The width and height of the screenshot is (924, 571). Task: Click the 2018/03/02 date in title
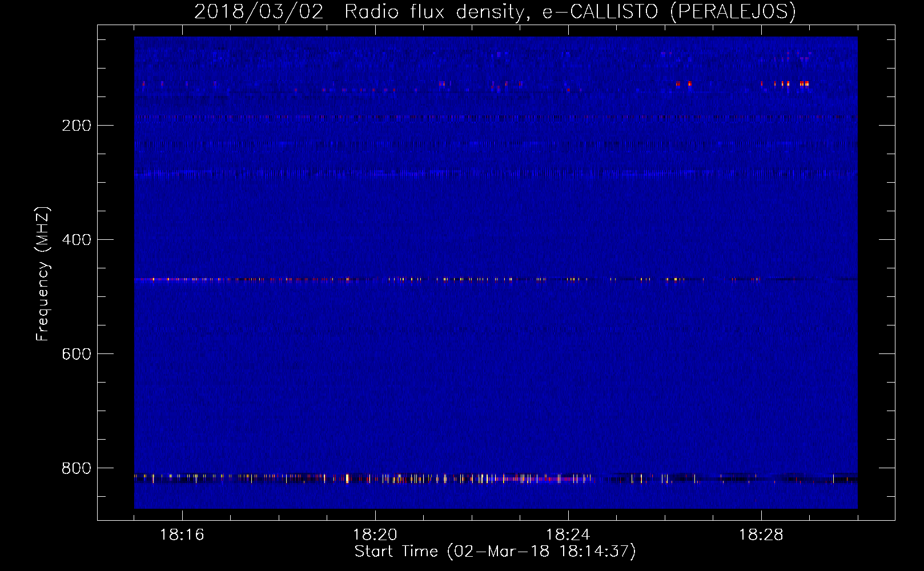tap(259, 12)
